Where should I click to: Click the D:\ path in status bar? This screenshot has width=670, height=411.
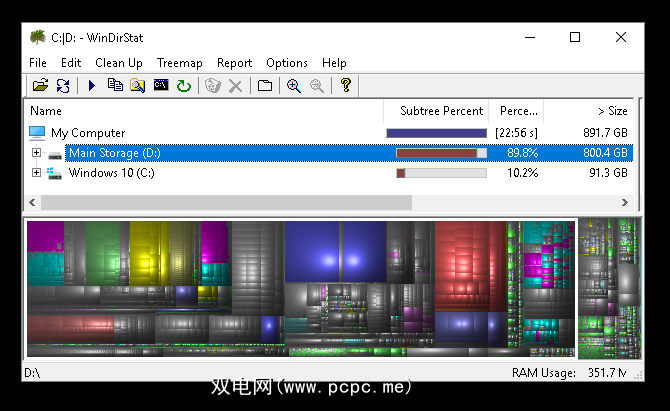click(32, 373)
